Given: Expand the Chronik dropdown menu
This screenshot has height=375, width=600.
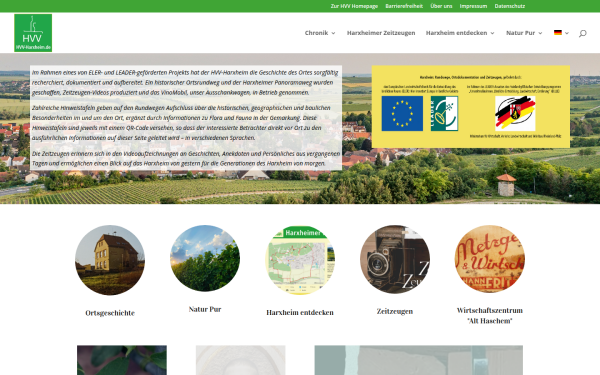Looking at the screenshot, I should click(320, 33).
